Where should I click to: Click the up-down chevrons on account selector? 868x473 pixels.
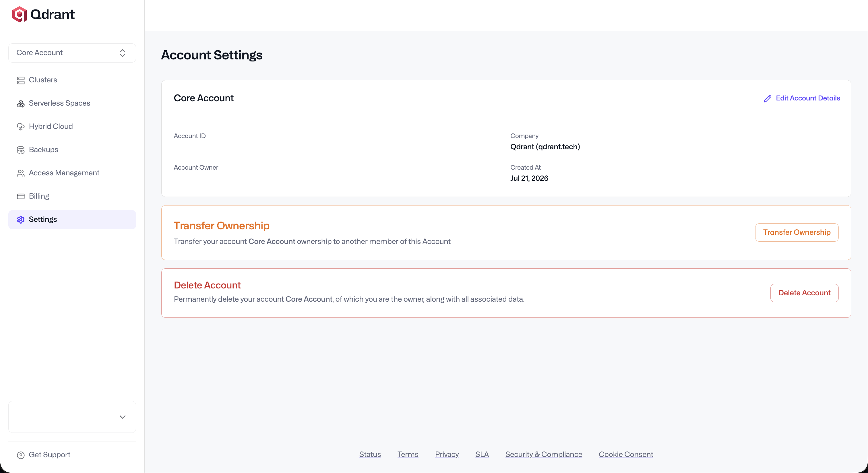point(122,53)
